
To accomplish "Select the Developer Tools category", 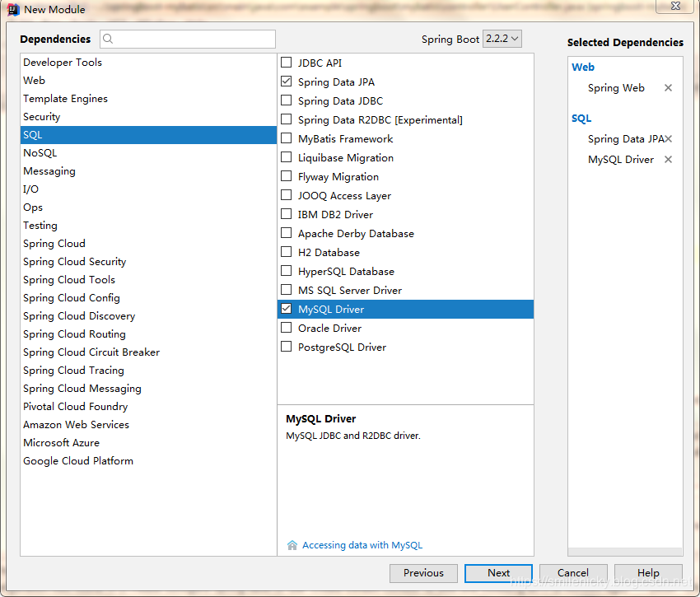I will tap(148, 63).
